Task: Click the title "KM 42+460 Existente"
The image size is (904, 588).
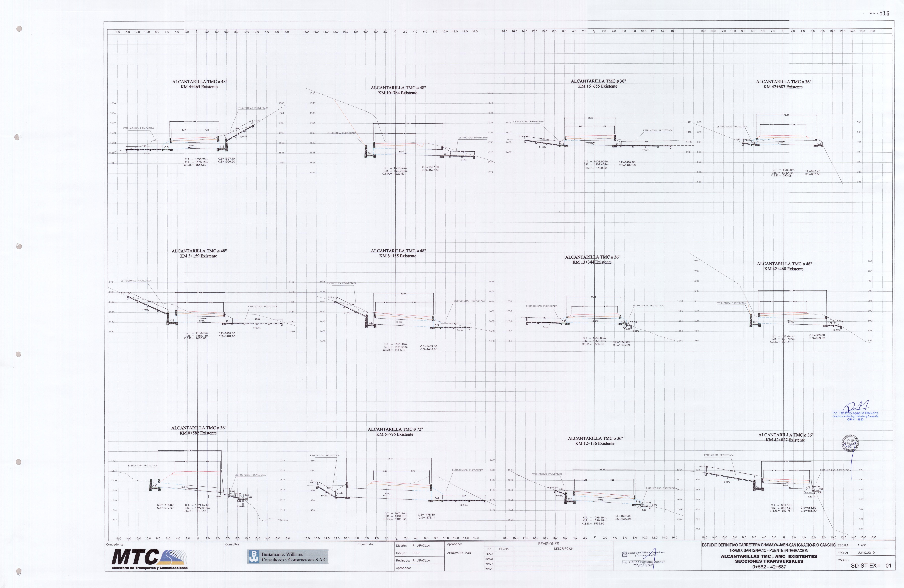Action: point(784,269)
